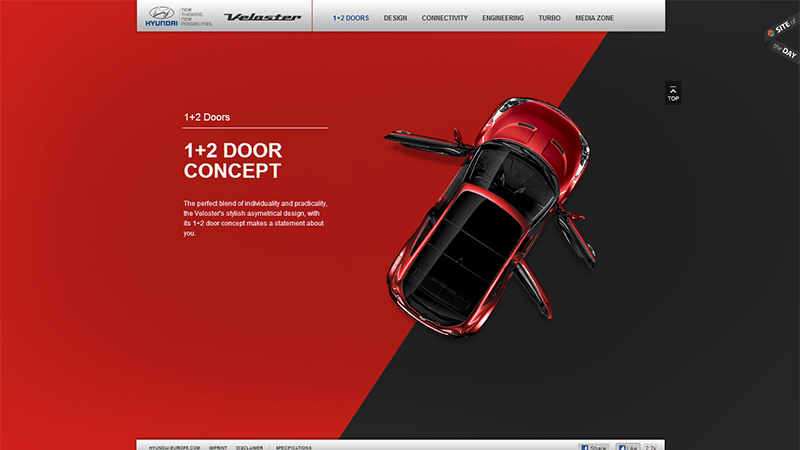The height and width of the screenshot is (450, 800).
Task: Open the Disclaimer footer link
Action: tap(249, 447)
